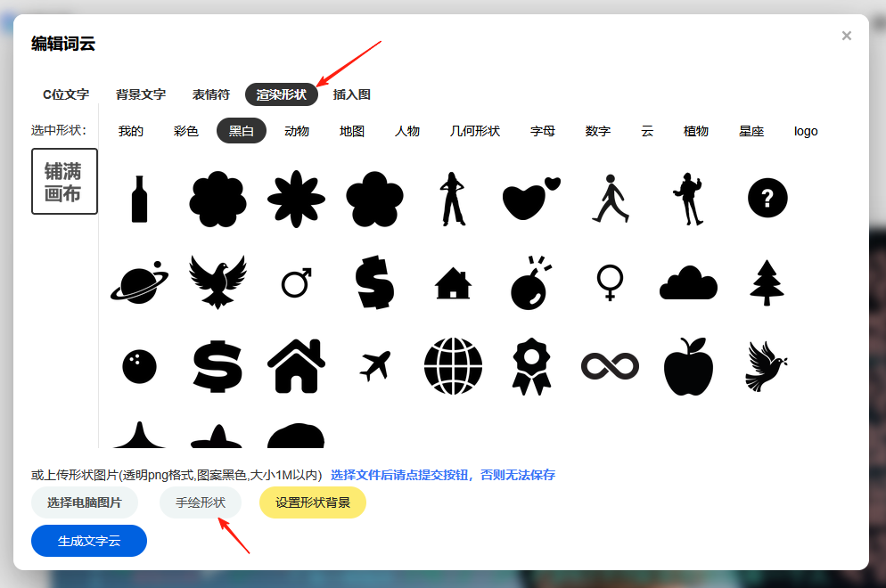Open the 手绘形状 drawing option
Screen dimensions: 886x588
tap(201, 502)
